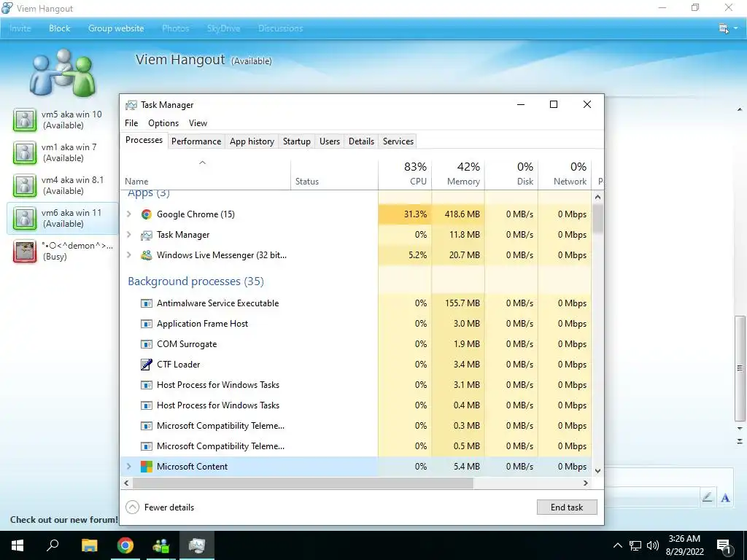
Task: Sort processes by the CPU column
Action: pos(405,174)
